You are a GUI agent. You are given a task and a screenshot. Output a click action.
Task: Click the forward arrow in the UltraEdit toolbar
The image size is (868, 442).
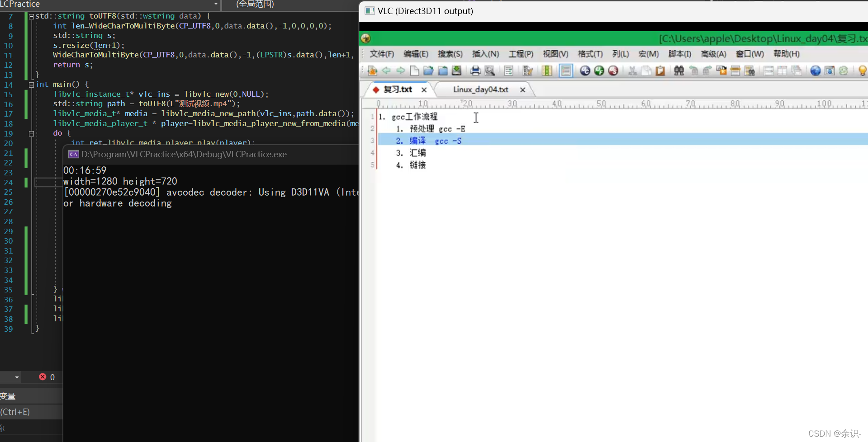pyautogui.click(x=400, y=71)
